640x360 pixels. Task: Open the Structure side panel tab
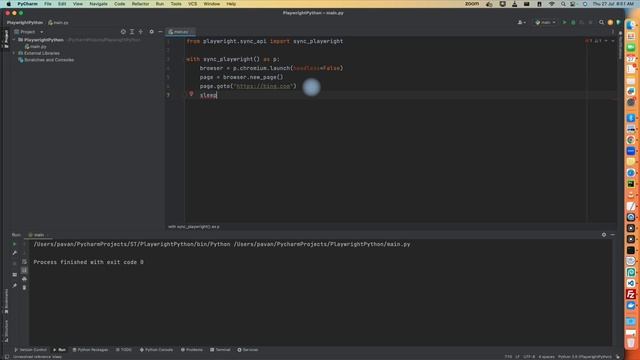[x=6, y=330]
